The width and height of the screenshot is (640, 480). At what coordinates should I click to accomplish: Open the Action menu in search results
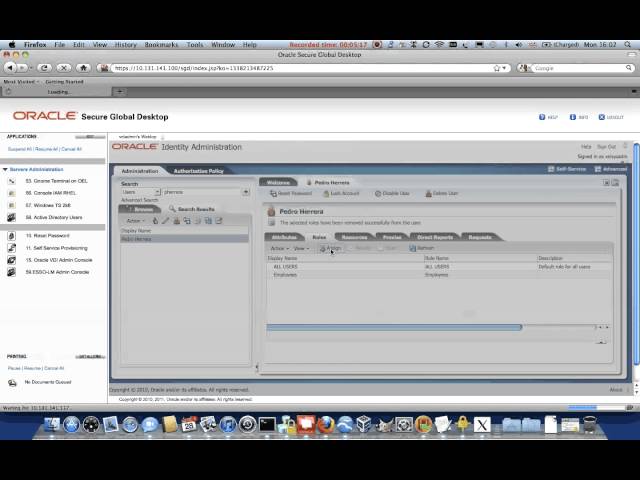click(x=136, y=221)
